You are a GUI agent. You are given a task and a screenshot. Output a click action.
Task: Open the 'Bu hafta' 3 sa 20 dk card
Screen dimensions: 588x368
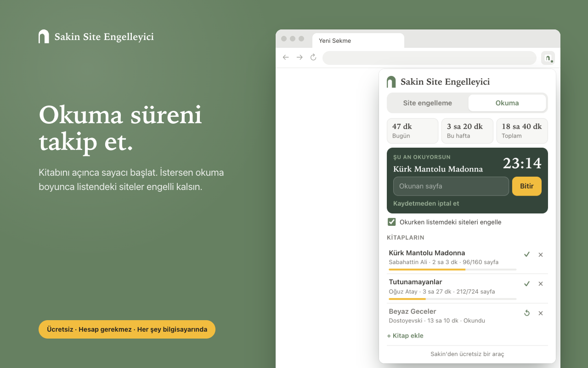467,131
